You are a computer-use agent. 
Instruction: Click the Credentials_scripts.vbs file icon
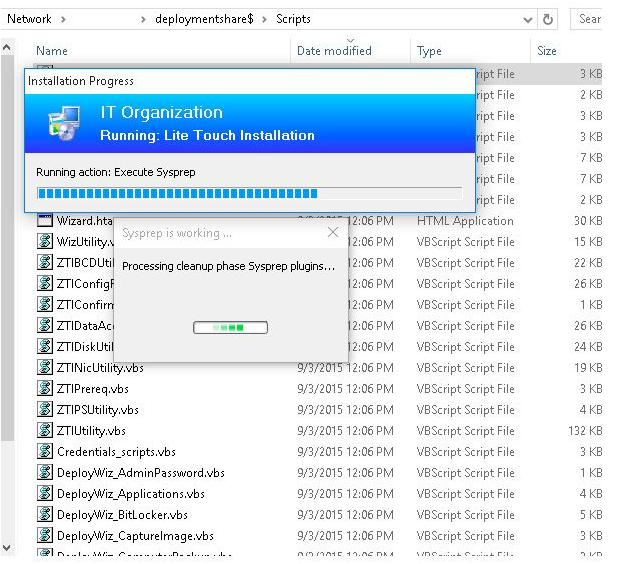[x=45, y=451]
